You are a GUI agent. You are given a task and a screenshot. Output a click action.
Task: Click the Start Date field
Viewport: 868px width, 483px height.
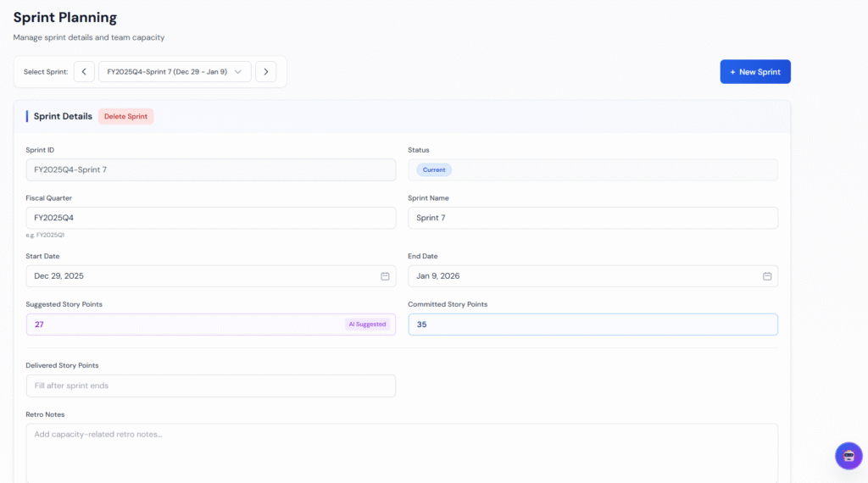211,276
